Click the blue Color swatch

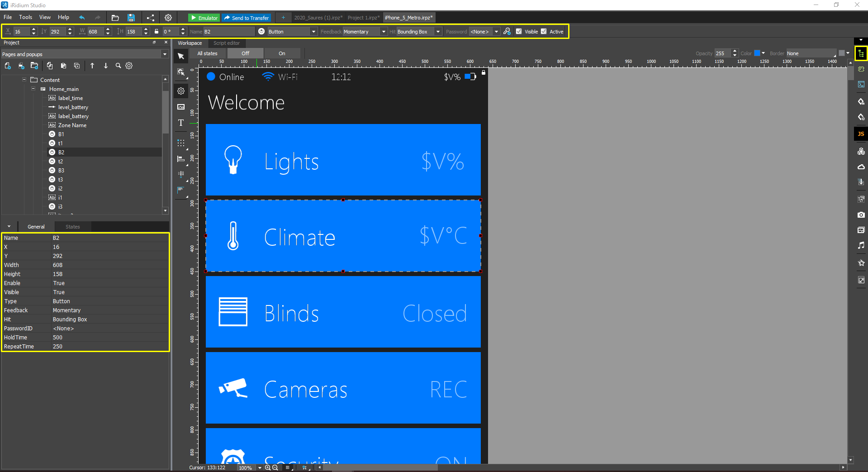click(x=757, y=53)
